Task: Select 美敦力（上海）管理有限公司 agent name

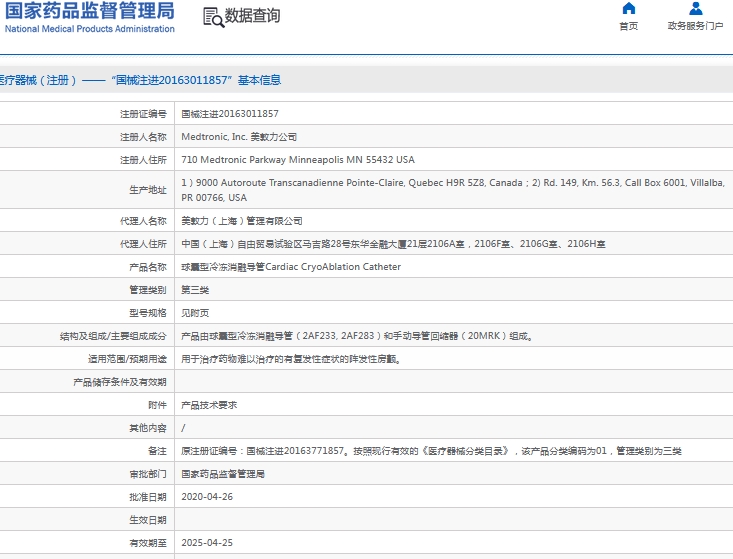Action: pyautogui.click(x=242, y=221)
